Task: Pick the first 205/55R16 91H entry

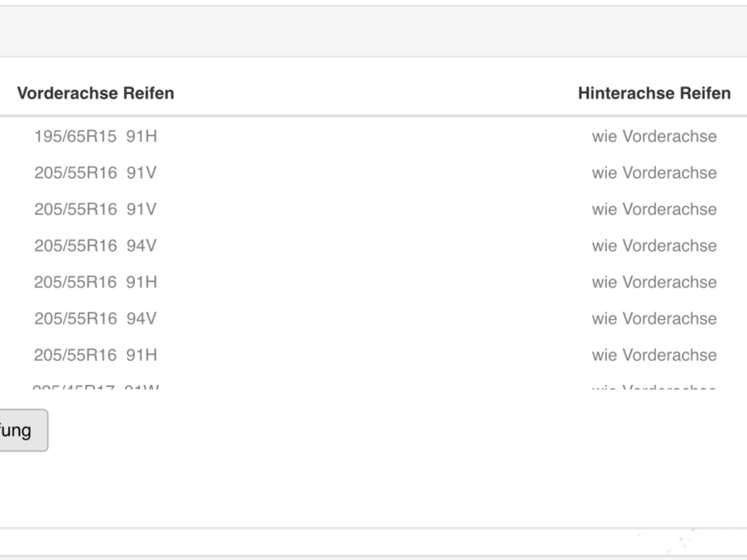Action: point(96,282)
